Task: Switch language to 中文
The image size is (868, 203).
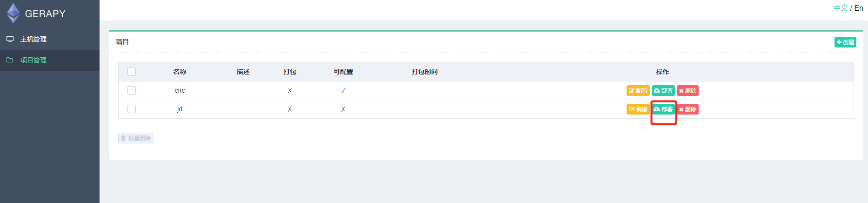Action: [841, 8]
